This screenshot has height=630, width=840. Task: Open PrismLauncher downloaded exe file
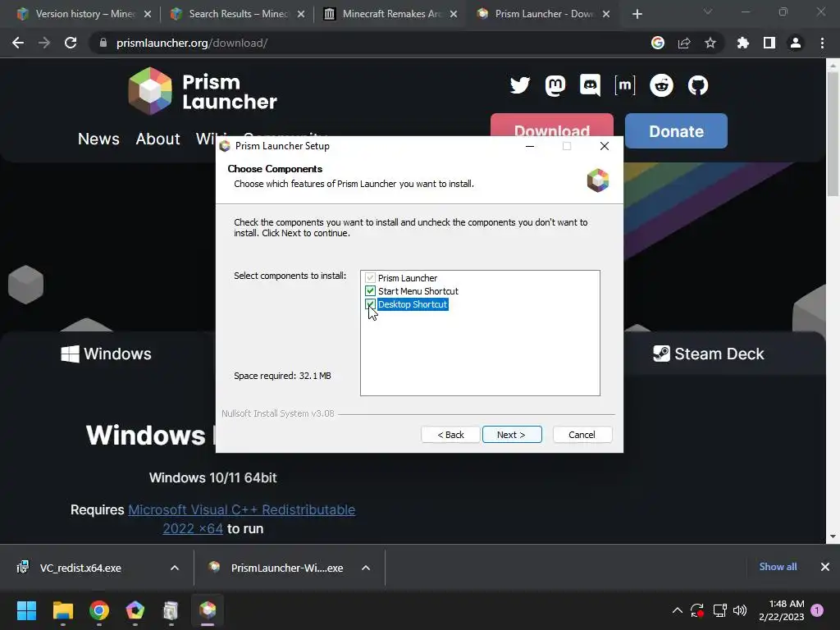tap(286, 568)
